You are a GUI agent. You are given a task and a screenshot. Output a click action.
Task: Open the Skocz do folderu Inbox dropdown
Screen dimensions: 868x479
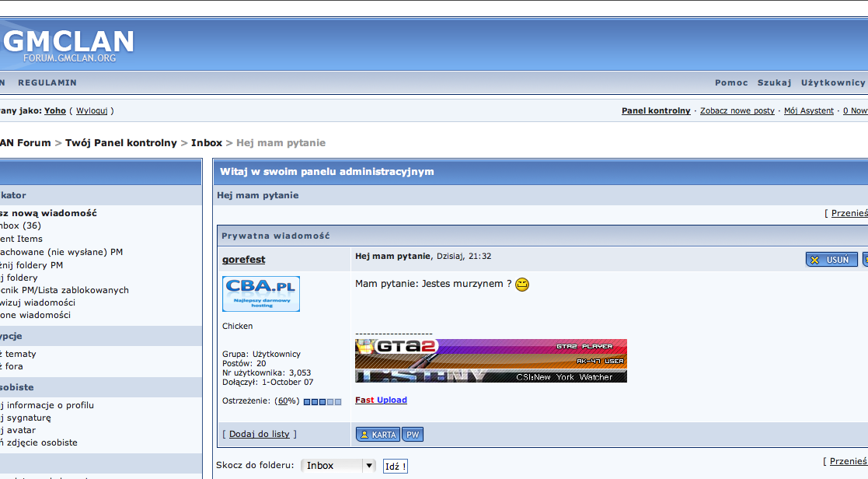[338, 466]
